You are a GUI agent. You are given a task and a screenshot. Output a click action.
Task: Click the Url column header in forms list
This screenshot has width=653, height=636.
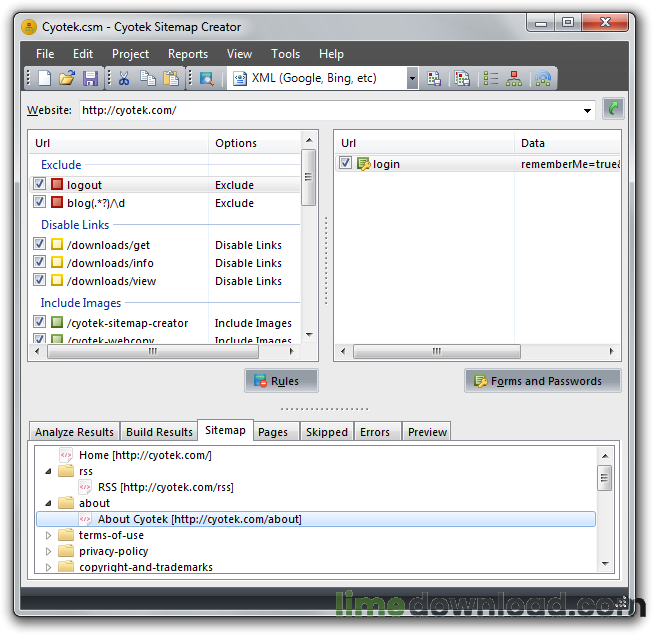(425, 143)
